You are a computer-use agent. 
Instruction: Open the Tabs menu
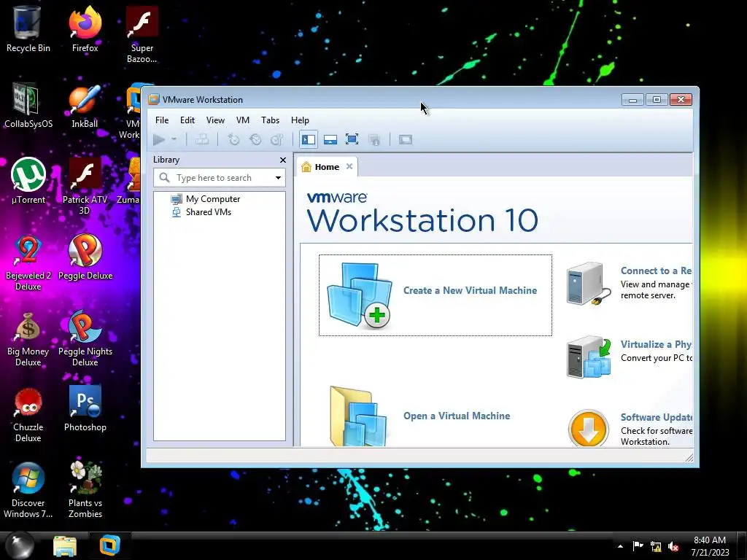coord(270,120)
